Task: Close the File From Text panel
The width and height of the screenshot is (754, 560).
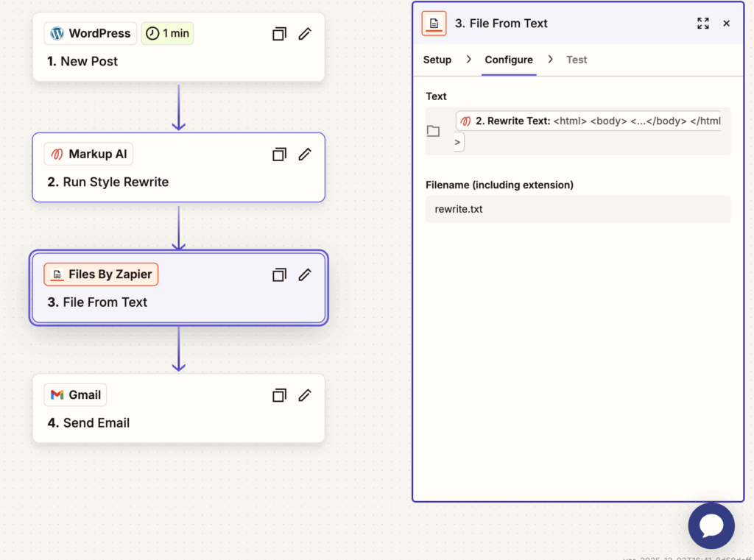Action: [x=726, y=24]
